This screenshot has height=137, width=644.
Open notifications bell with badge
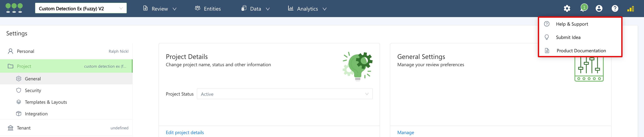click(583, 8)
